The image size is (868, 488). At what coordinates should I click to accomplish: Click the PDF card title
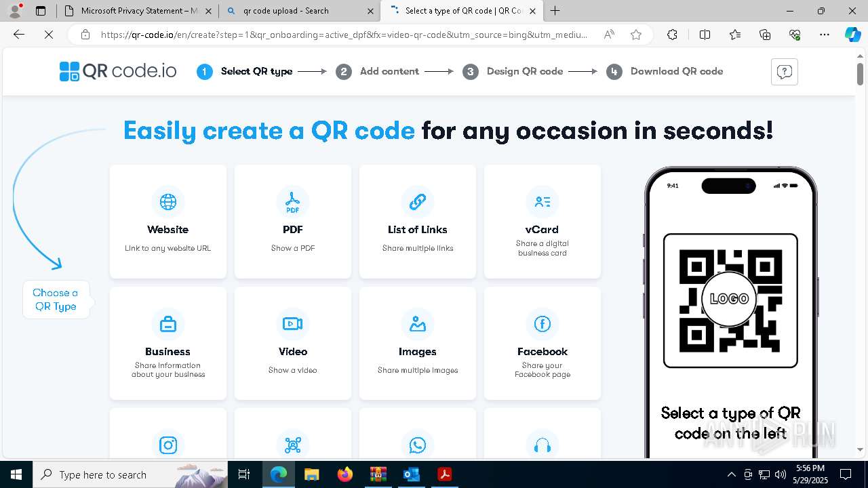tap(293, 230)
